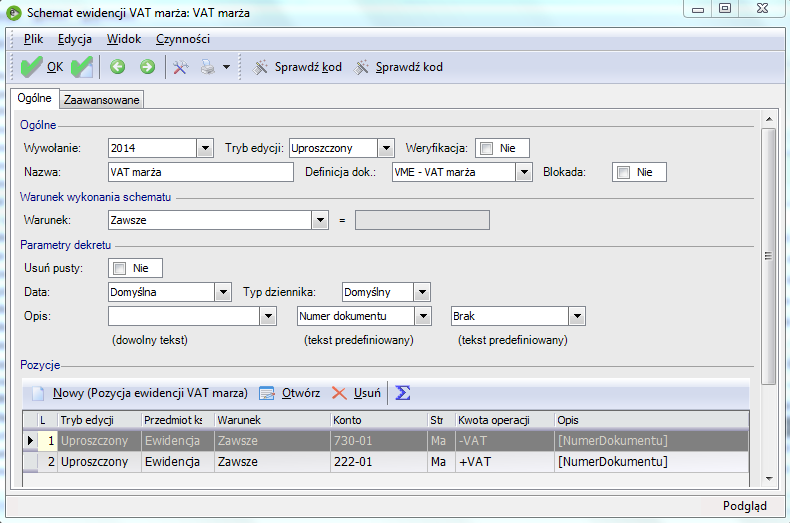Click the Przedmiot ks column header
790x523 pixels.
(x=178, y=420)
